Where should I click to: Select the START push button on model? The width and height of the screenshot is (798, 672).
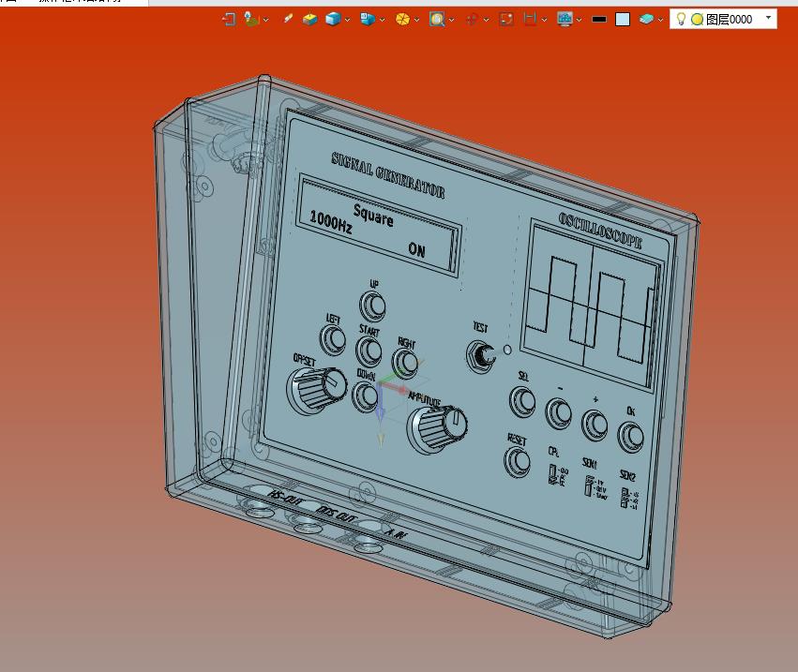369,351
